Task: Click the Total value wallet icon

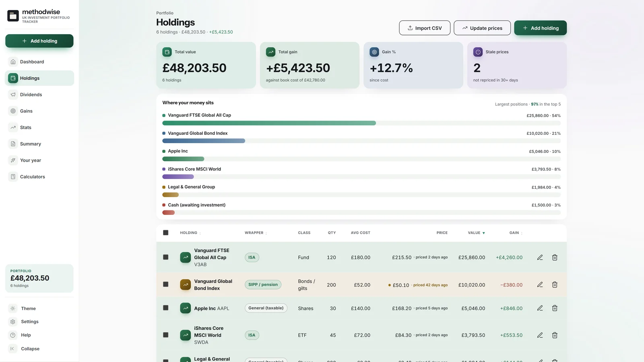Action: coord(167,52)
